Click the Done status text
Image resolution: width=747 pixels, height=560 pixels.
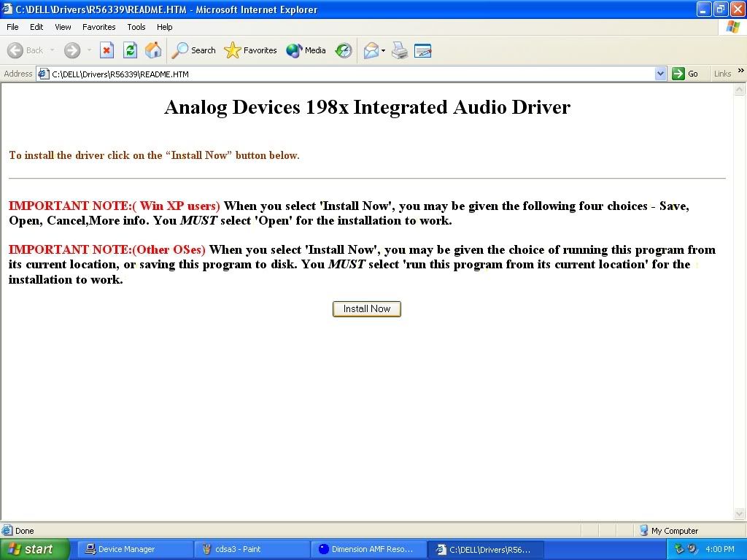tap(24, 531)
